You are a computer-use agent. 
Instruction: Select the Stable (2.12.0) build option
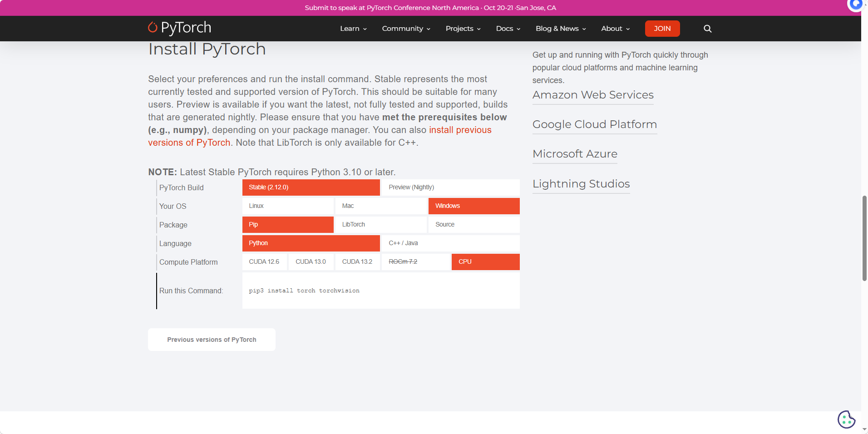pos(311,187)
